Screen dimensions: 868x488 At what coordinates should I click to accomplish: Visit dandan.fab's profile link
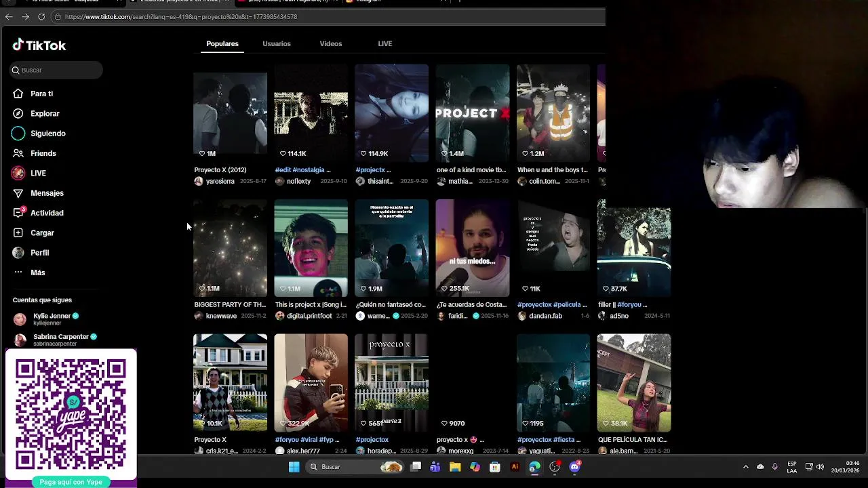point(546,317)
